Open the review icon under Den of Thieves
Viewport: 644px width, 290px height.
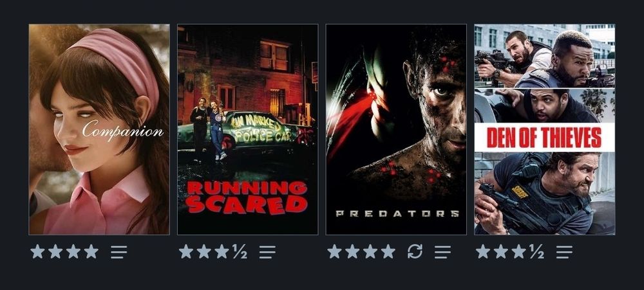[x=564, y=252]
